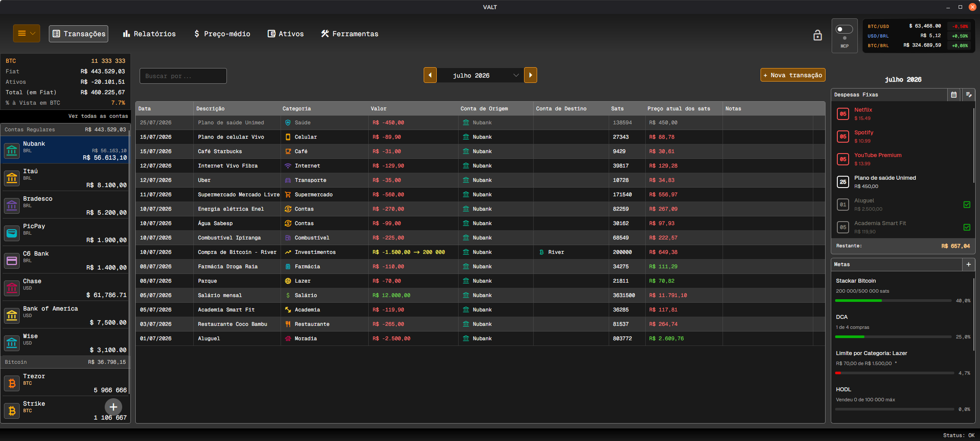Select the Bradesco account icon
The image size is (980, 441).
point(12,205)
